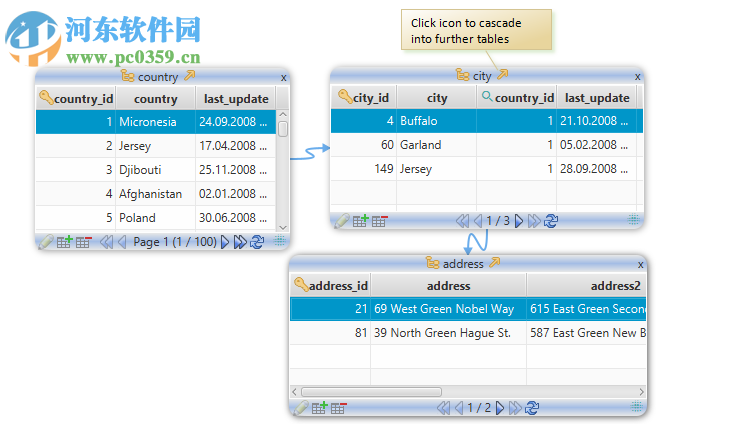Go to next page of city table
This screenshot has width=747, height=424.
pyautogui.click(x=519, y=221)
